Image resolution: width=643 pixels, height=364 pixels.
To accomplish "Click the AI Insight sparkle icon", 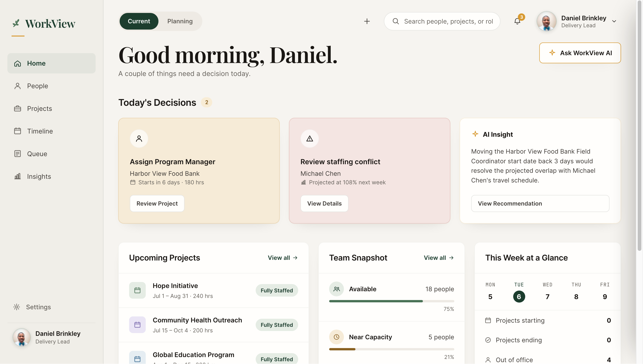I will pyautogui.click(x=475, y=134).
